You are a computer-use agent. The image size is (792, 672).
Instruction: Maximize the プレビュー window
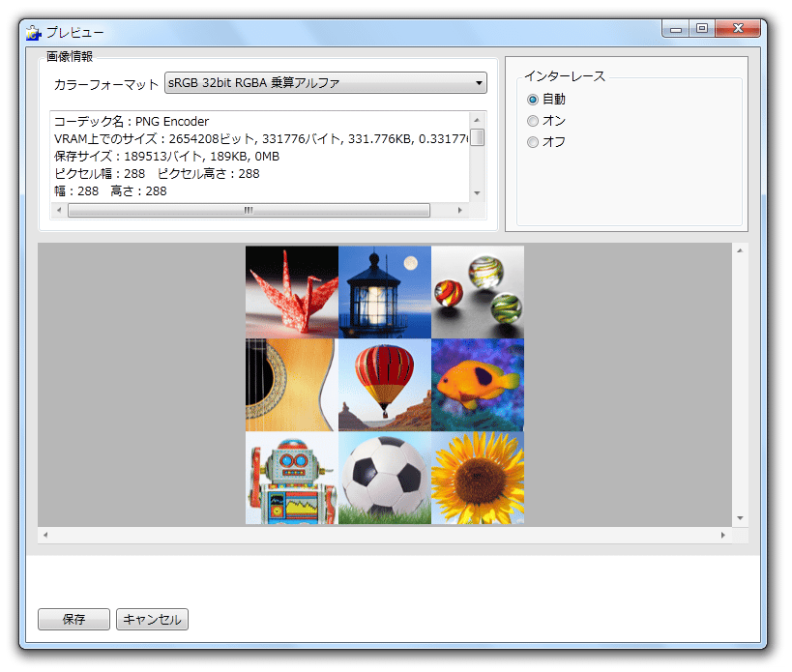(x=702, y=28)
